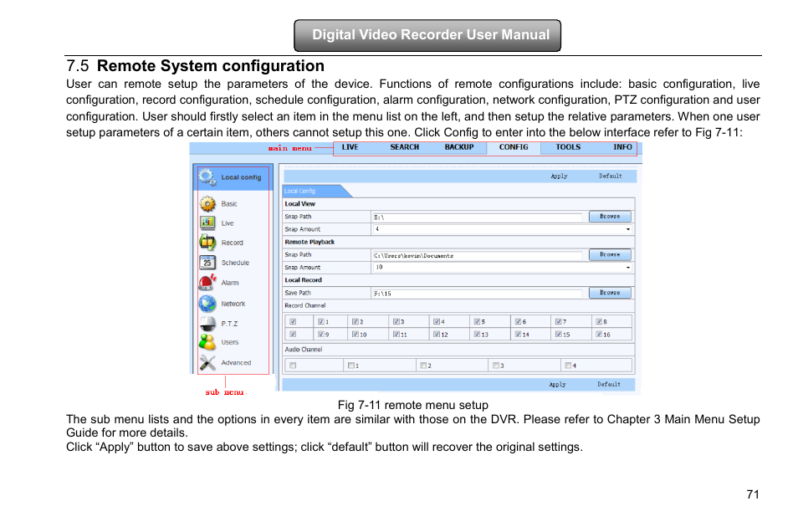Uncheck record channel 16
The width and height of the screenshot is (798, 532).
pyautogui.click(x=599, y=334)
